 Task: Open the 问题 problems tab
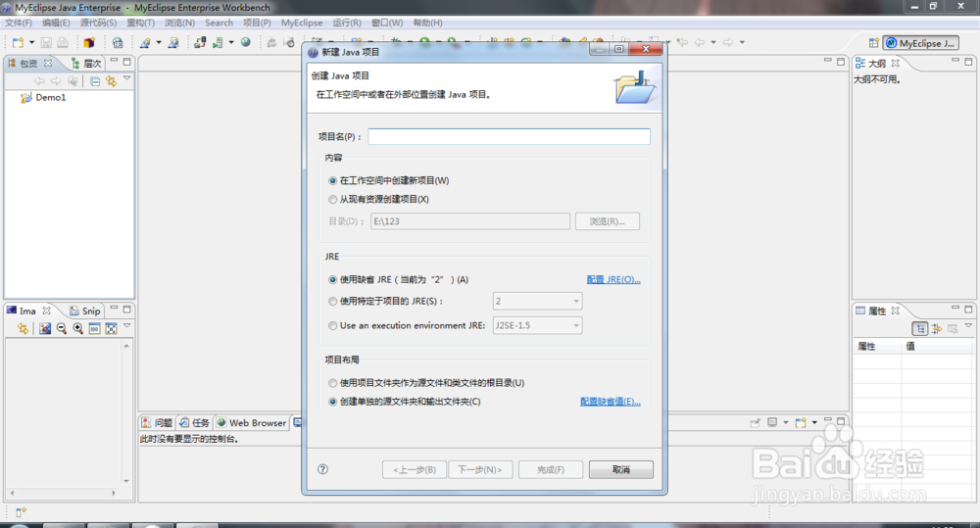click(x=158, y=422)
